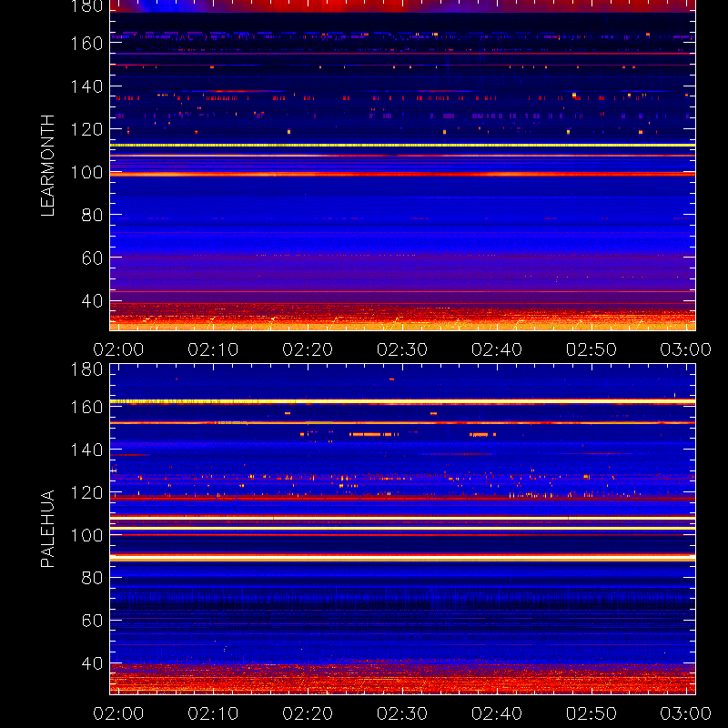Pick the 40 tick label on Palehua axis

coord(92,663)
